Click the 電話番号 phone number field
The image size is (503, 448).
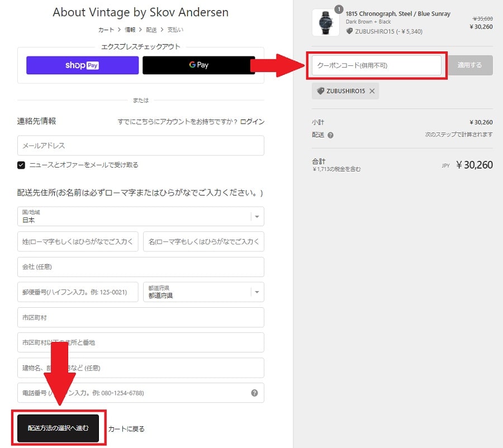(141, 393)
